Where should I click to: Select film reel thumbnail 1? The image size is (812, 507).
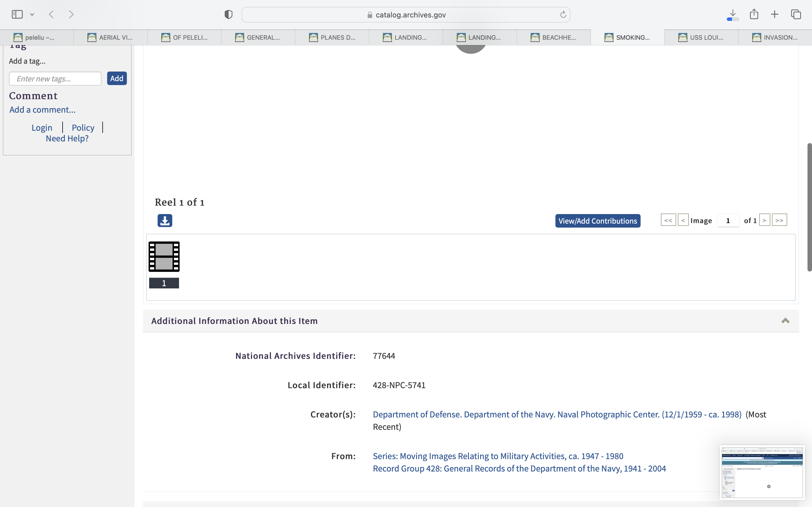point(164,257)
